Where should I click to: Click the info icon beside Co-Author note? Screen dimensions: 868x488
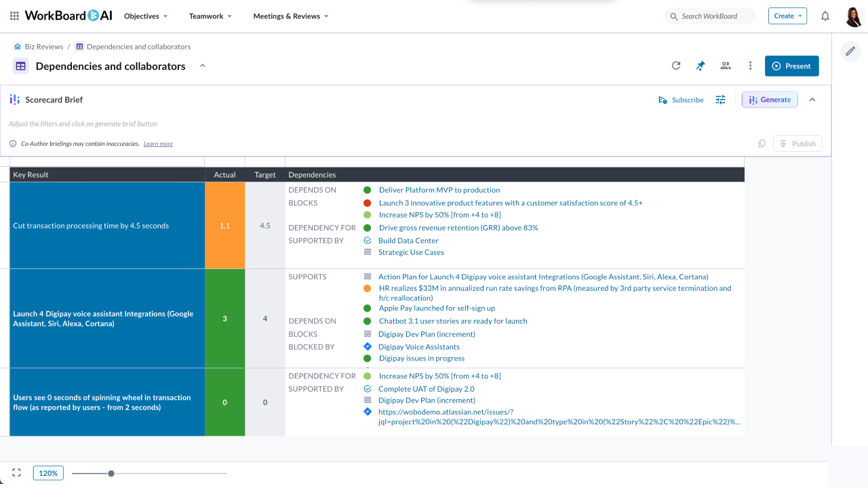(x=13, y=144)
